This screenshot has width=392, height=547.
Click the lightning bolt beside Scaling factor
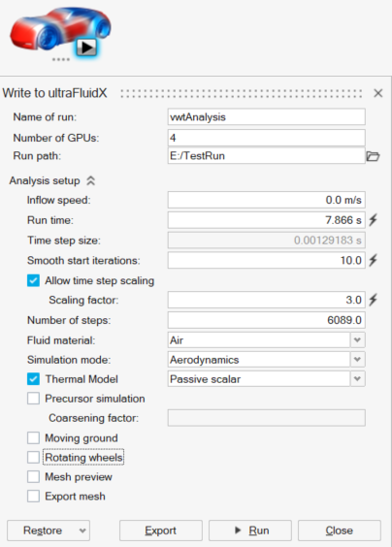click(x=374, y=300)
